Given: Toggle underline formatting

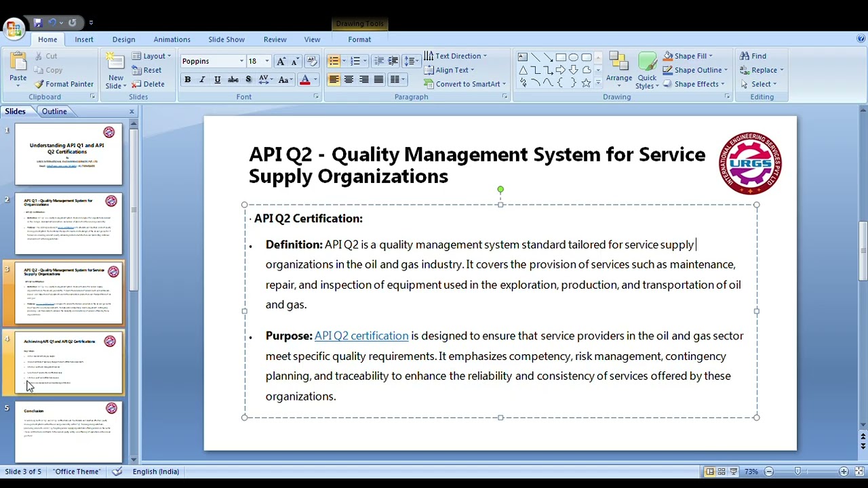Looking at the screenshot, I should tap(217, 80).
